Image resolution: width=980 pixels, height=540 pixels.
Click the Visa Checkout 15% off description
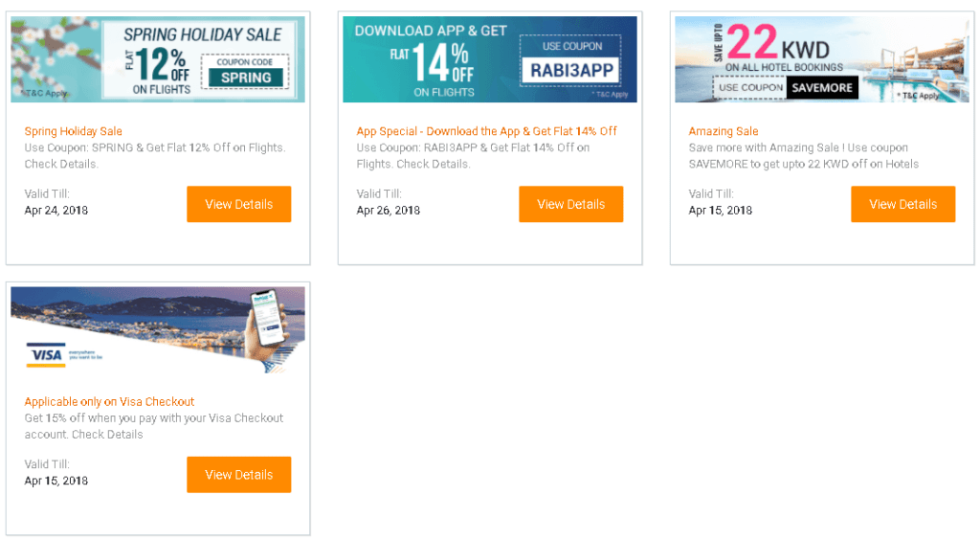pos(154,426)
